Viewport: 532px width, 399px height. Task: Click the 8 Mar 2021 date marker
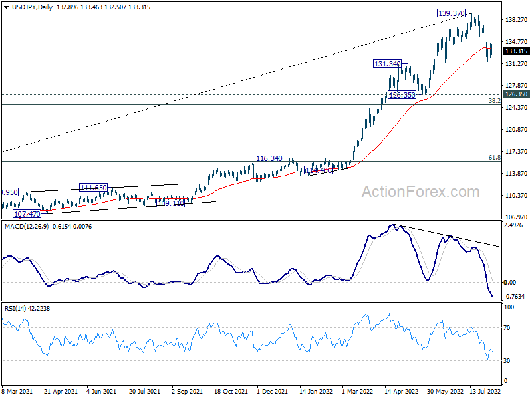(19, 393)
